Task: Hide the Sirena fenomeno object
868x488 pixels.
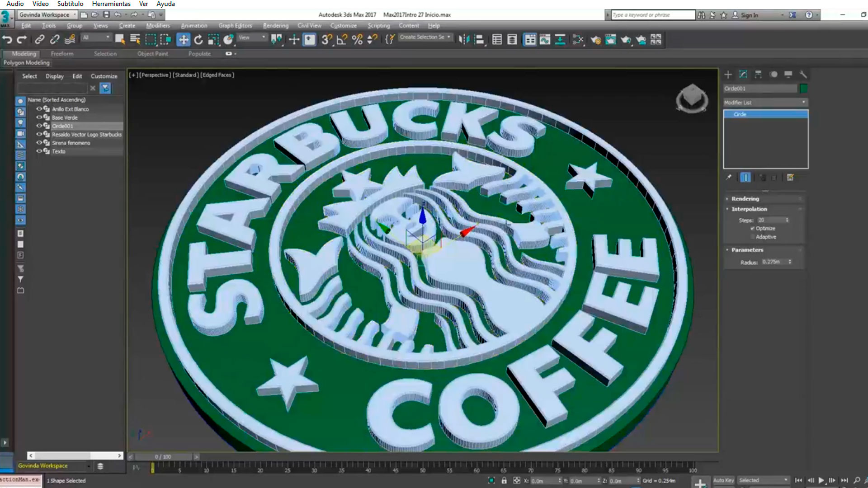Action: pyautogui.click(x=39, y=143)
